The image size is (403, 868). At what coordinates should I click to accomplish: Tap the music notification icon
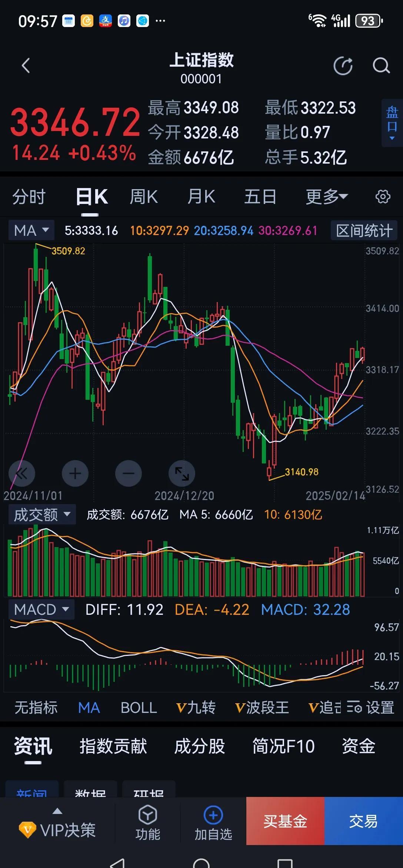click(124, 21)
